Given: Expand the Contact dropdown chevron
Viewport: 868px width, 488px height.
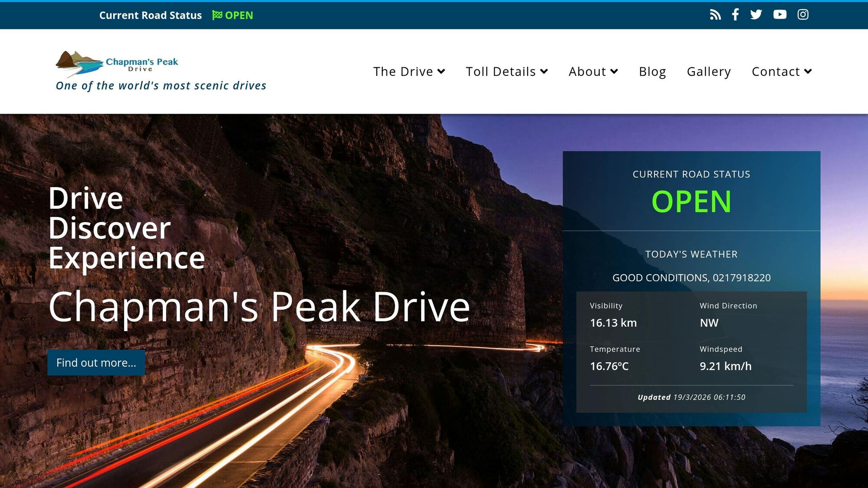Looking at the screenshot, I should [808, 72].
